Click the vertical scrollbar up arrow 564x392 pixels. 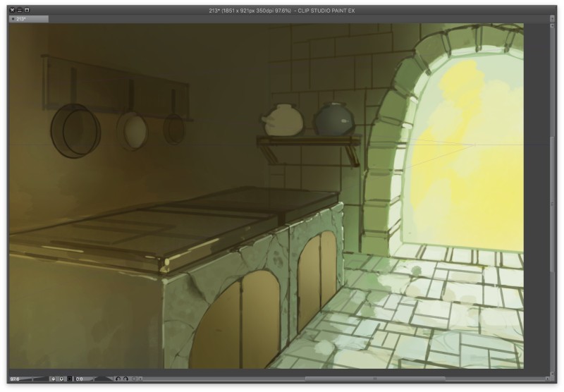[553, 26]
